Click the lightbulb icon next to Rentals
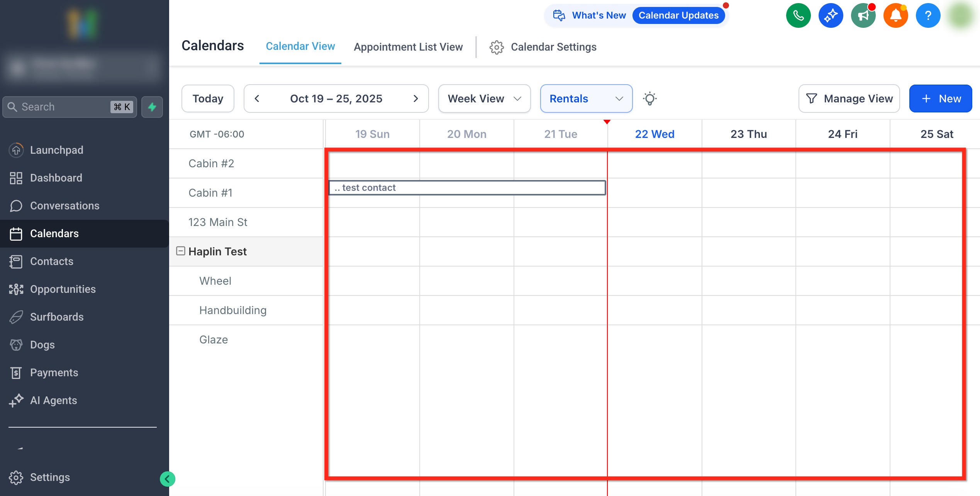 [650, 99]
